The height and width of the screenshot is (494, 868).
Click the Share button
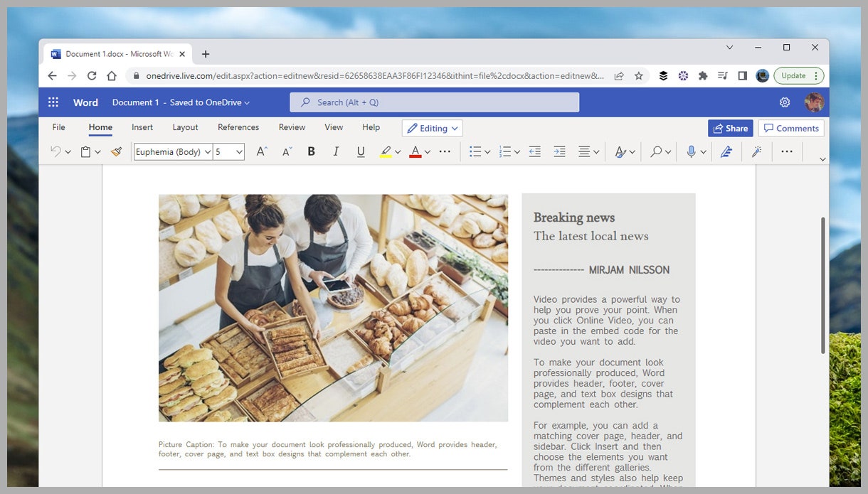tap(730, 128)
